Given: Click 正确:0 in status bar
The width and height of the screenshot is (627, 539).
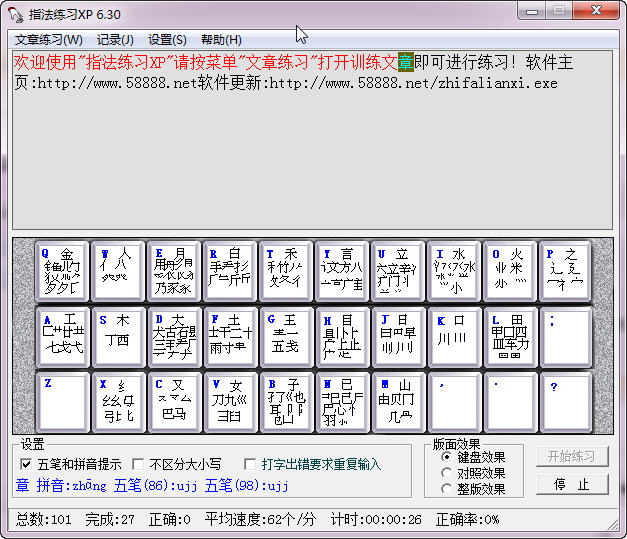Looking at the screenshot, I should [x=169, y=520].
